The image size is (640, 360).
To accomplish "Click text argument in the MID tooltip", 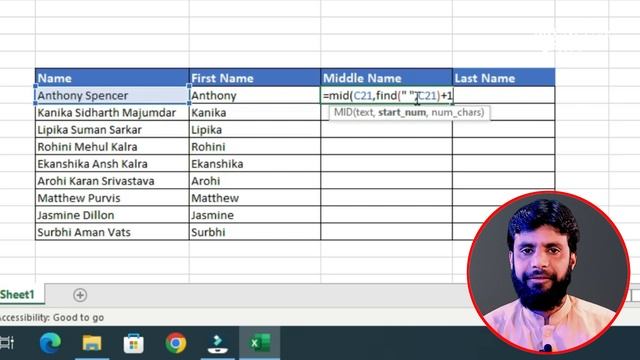I will [363, 112].
